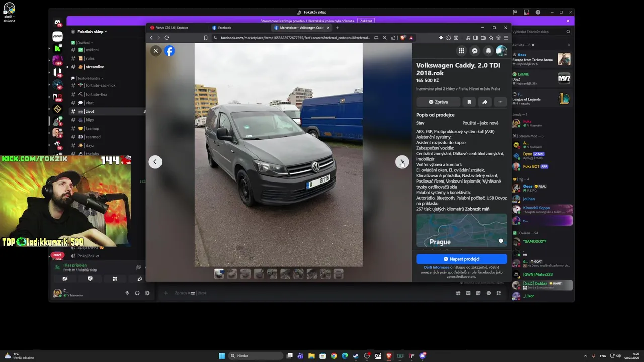Search in Vyhledat Fokzíkův sklep field
This screenshot has width=644, height=362.
[x=541, y=32]
